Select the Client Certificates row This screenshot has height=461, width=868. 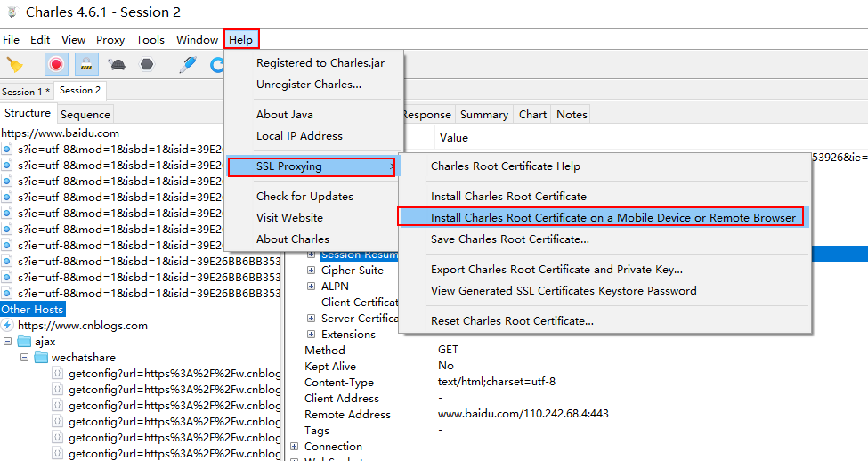360,303
